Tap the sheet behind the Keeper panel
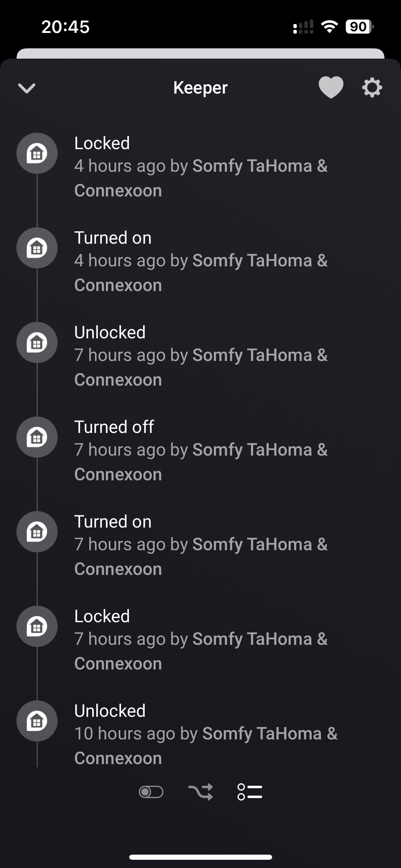 pos(200,53)
